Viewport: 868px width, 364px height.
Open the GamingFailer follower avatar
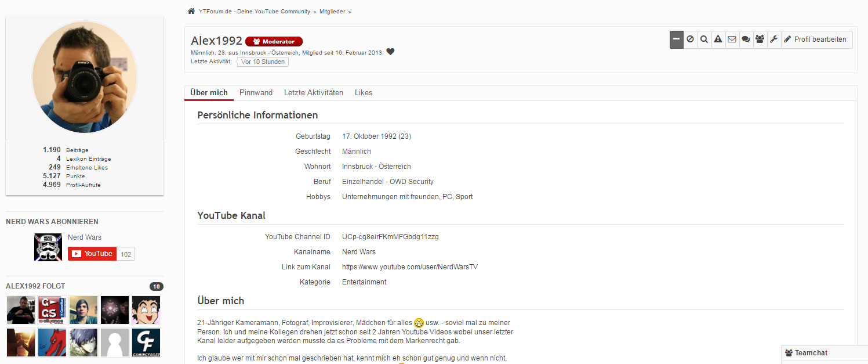tap(146, 343)
